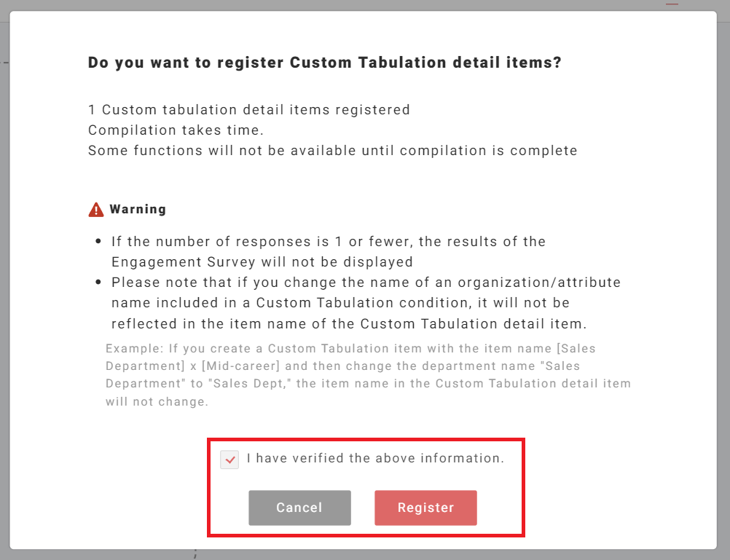This screenshot has width=730, height=560.
Task: Click the 'Compilation takes time.' text
Action: [176, 130]
